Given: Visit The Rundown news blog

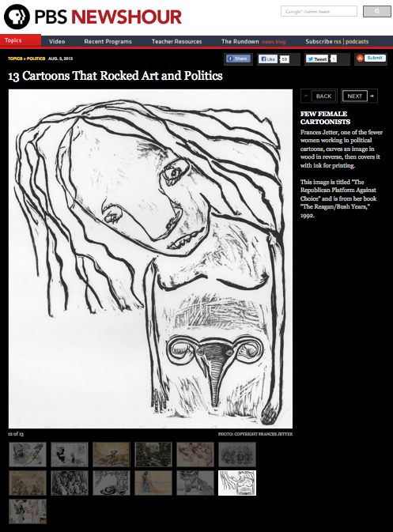Looking at the screenshot, I should click(x=254, y=41).
